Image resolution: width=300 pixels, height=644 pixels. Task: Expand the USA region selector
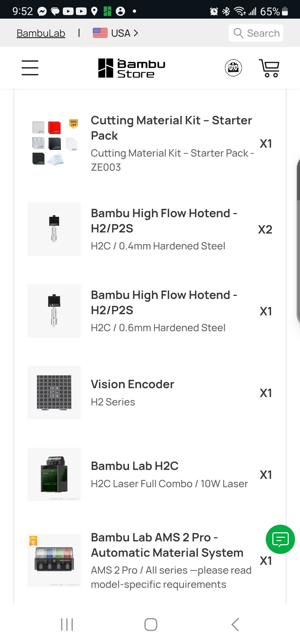124,33
